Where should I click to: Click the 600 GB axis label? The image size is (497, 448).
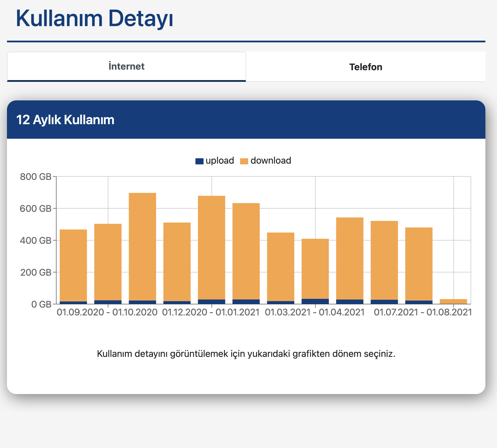click(x=36, y=208)
